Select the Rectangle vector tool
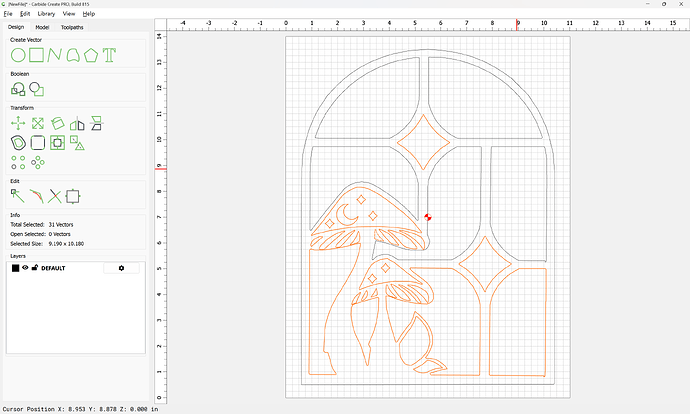 [37, 55]
